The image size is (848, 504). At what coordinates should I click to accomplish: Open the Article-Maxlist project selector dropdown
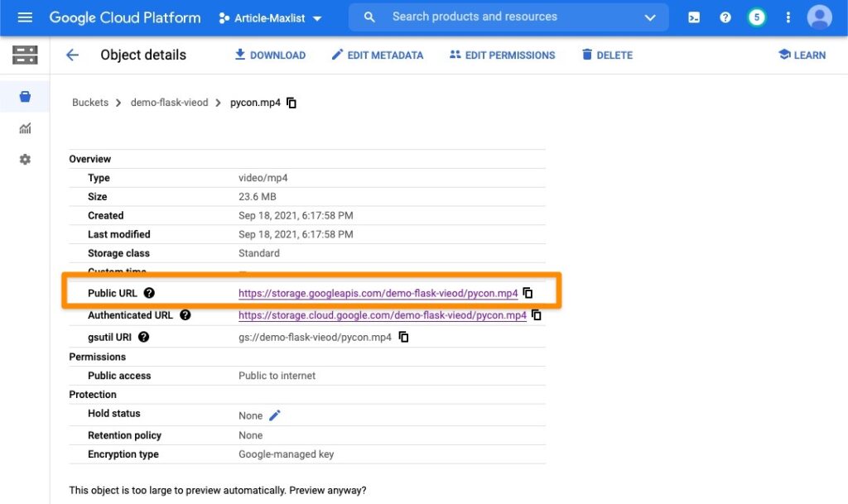tap(271, 18)
